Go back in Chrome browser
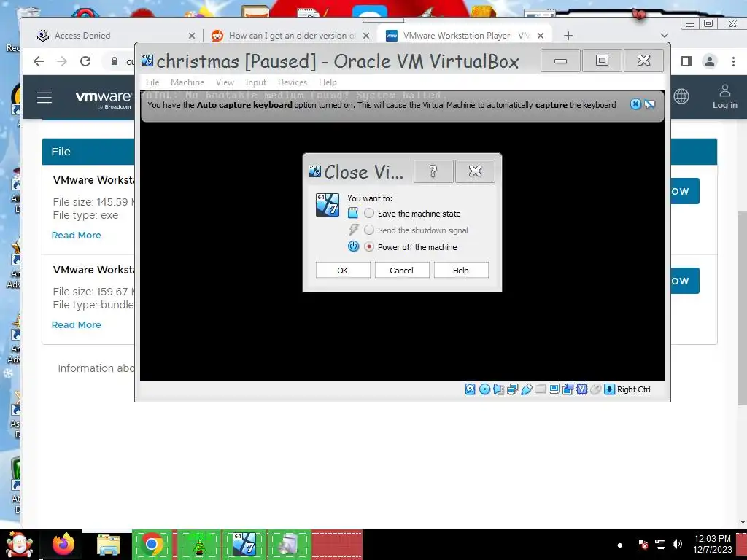 [39, 61]
